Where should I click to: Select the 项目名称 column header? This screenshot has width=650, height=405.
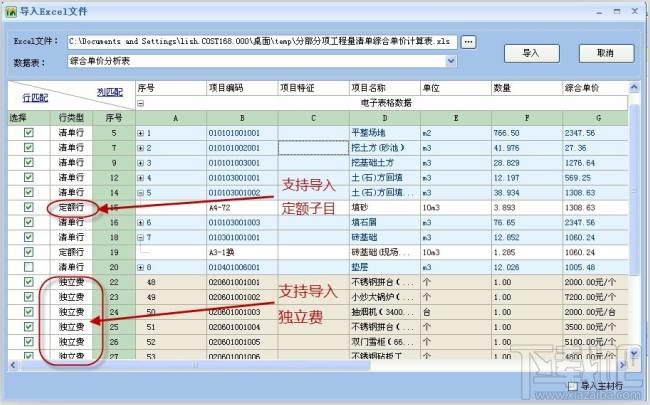pyautogui.click(x=385, y=88)
